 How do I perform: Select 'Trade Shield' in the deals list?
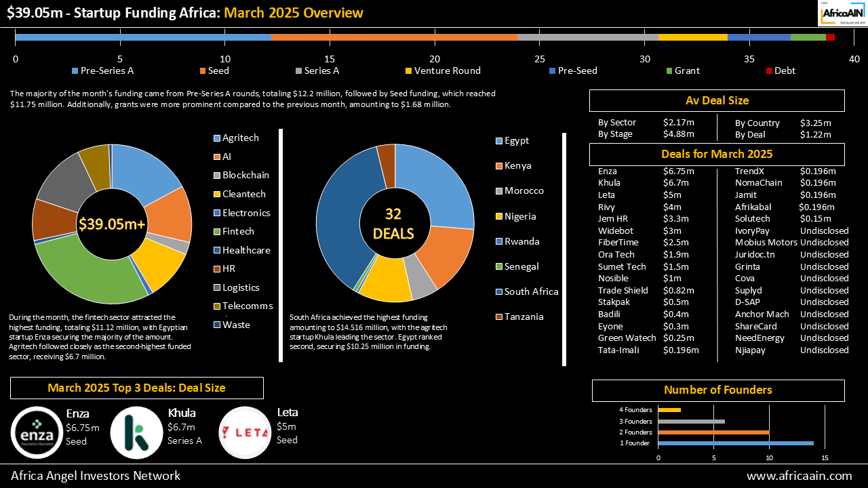point(623,291)
